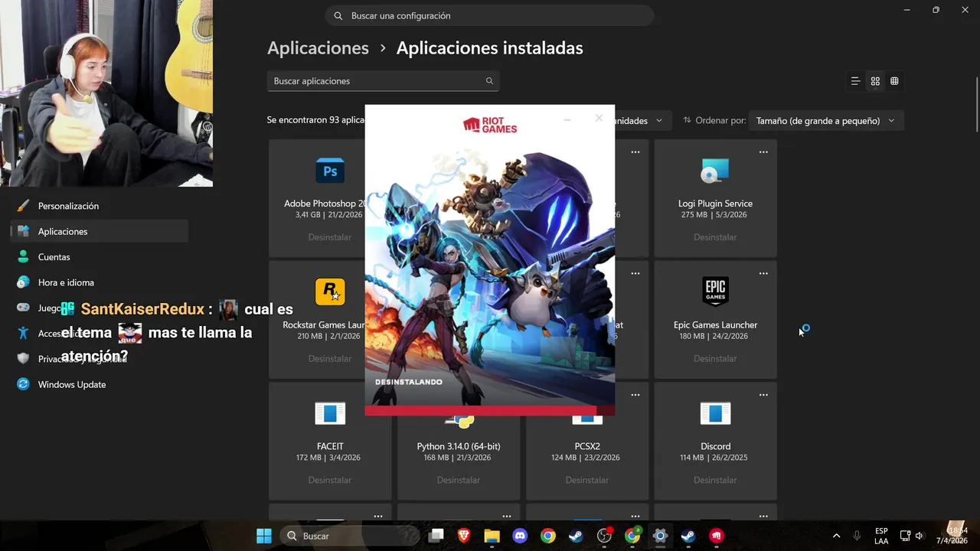Click the microphone tray icon
The image size is (980, 551).
(857, 536)
